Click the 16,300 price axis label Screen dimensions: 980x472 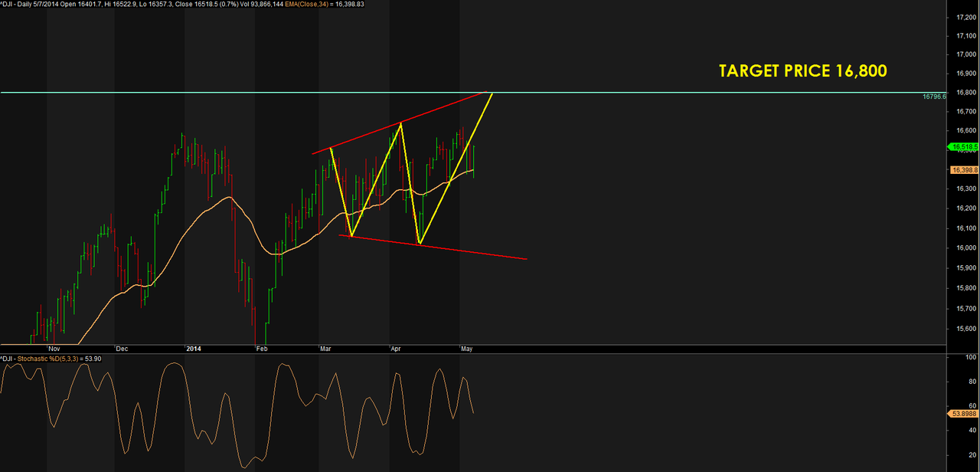(x=966, y=189)
